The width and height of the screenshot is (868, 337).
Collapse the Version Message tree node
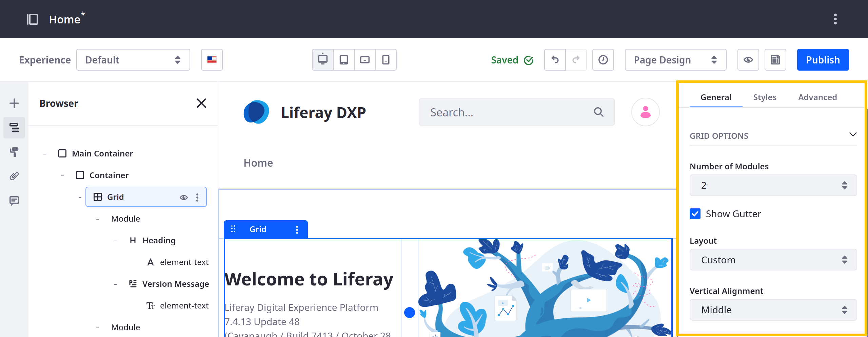(115, 284)
